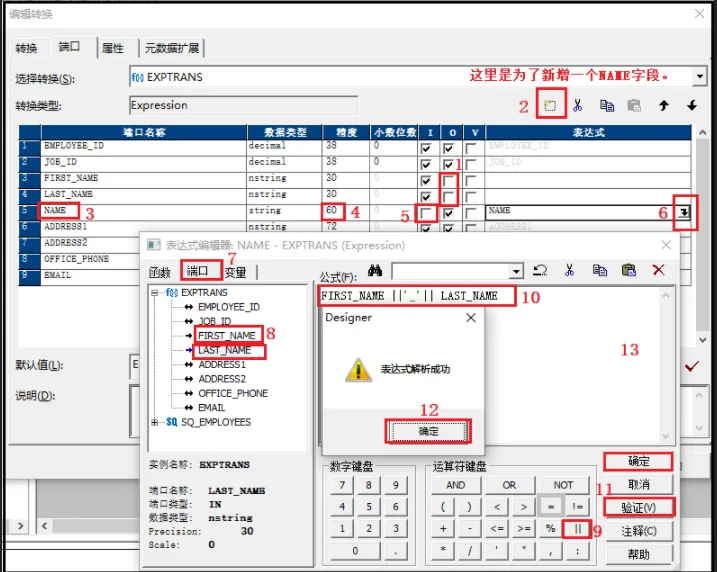Toggle input checkbox for EMPLOYEE_ID row

click(x=426, y=148)
